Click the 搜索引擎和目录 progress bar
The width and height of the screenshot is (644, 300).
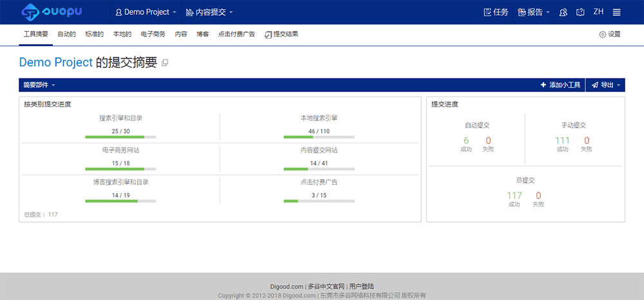[120, 137]
